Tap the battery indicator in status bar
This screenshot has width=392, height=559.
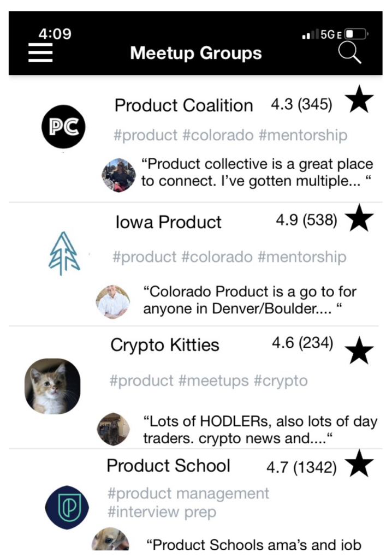[355, 34]
